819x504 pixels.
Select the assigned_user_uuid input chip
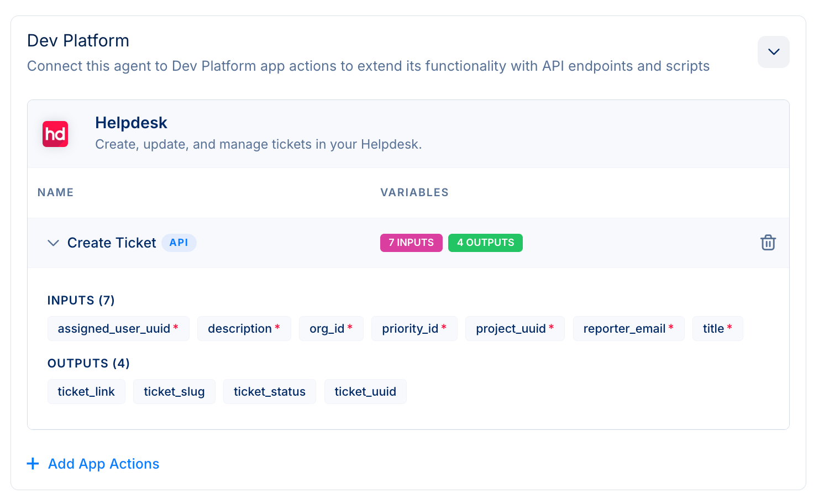tap(118, 329)
